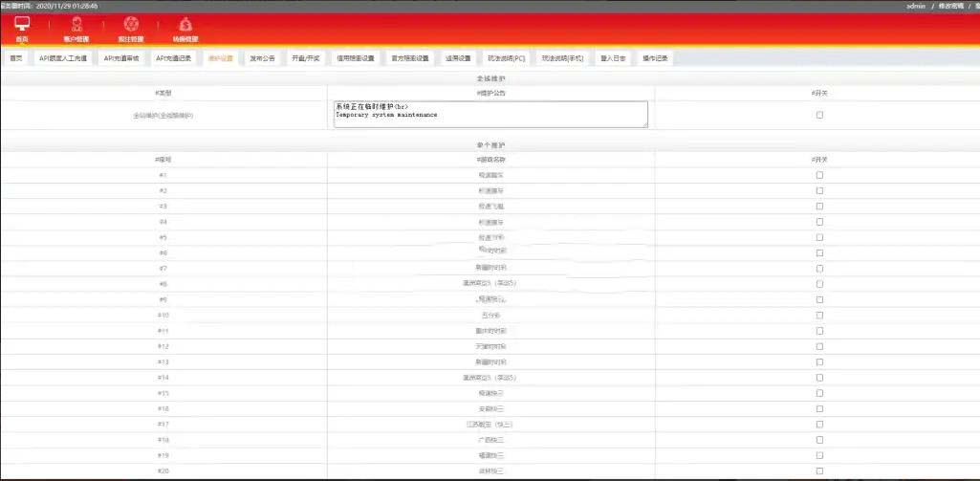Go to the API充值记录 tab

174,58
